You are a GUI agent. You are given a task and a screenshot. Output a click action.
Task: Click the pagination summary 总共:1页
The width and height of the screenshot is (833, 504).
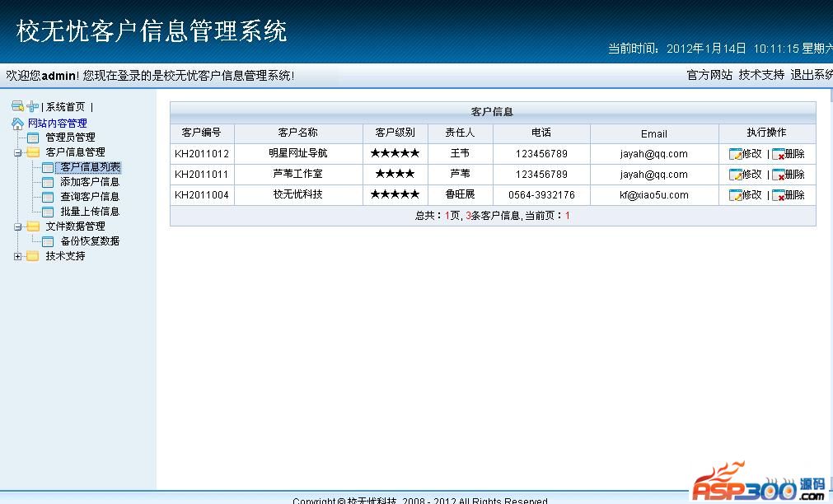click(438, 216)
